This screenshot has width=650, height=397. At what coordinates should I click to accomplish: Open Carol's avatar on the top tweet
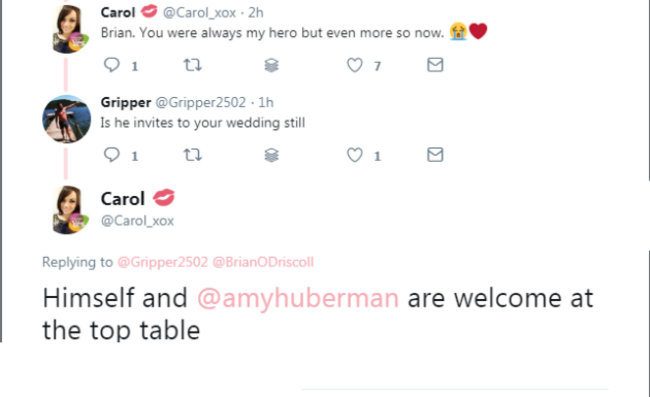[x=68, y=29]
